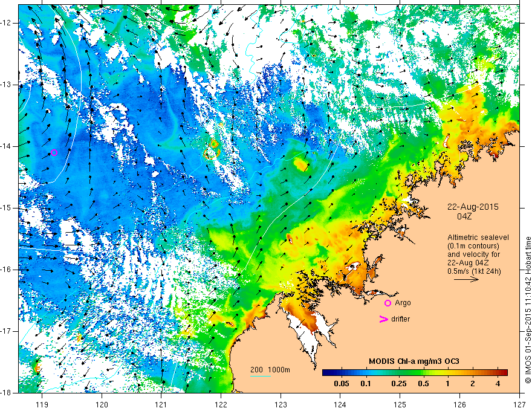This screenshot has width=532, height=411.
Task: Click the yellow chlorophyll patch near 123.3E 14.3S
Action: [x=300, y=164]
